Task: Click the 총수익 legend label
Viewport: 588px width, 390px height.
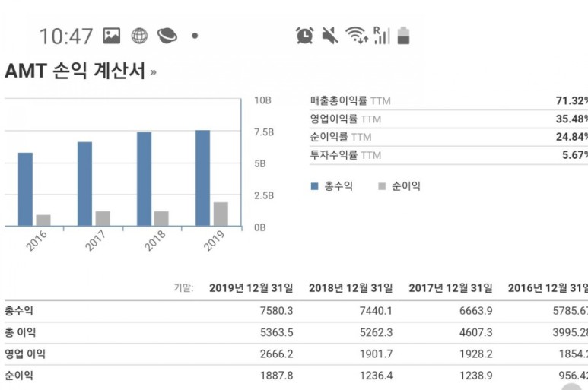Action: coord(338,186)
